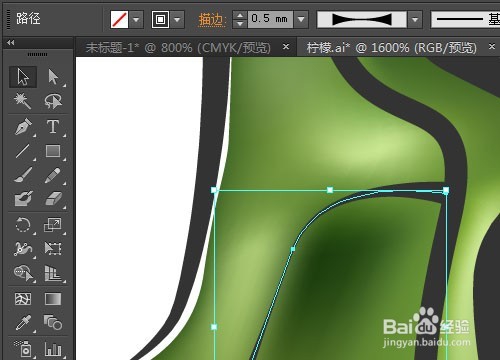Select the Pen tool
Viewport: 500px width, 360px height.
(23, 127)
